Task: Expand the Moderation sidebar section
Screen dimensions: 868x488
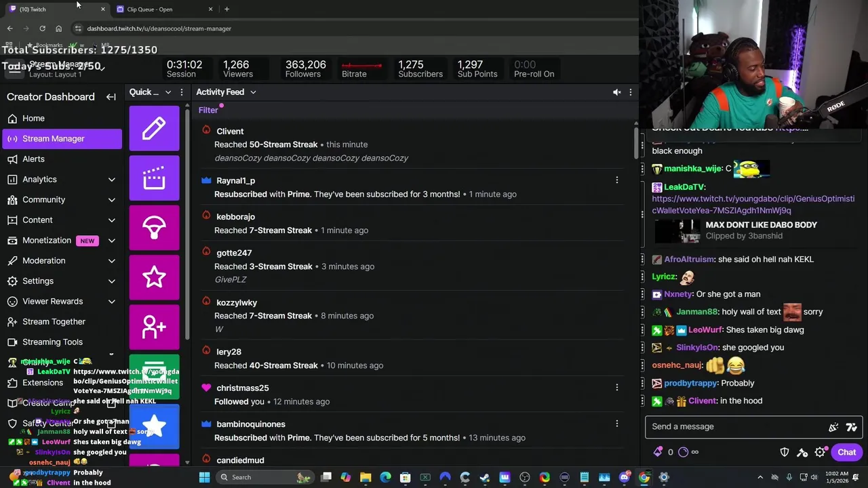Action: pos(111,261)
